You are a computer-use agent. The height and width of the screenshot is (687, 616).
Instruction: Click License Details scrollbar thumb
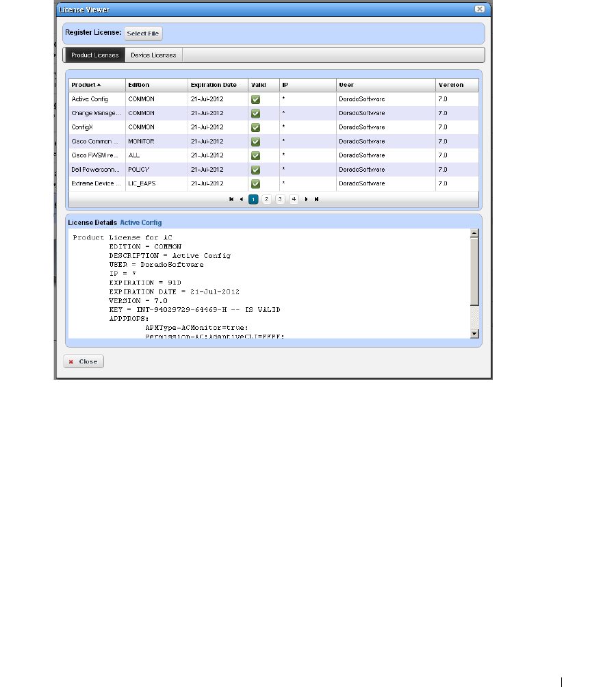click(x=474, y=271)
